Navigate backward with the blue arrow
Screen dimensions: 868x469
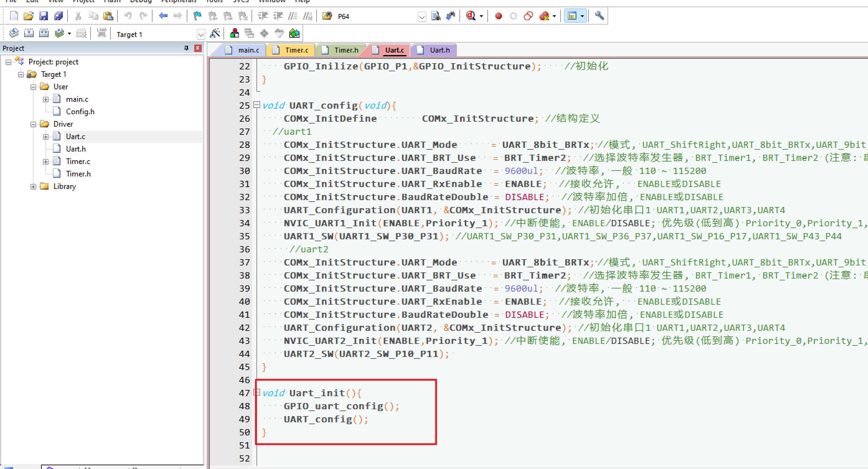click(x=163, y=16)
